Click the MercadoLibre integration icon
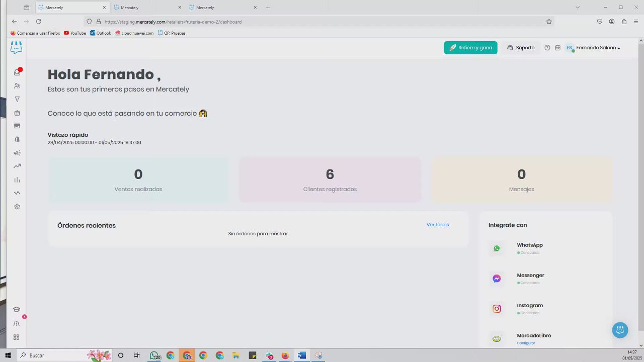 (x=497, y=339)
